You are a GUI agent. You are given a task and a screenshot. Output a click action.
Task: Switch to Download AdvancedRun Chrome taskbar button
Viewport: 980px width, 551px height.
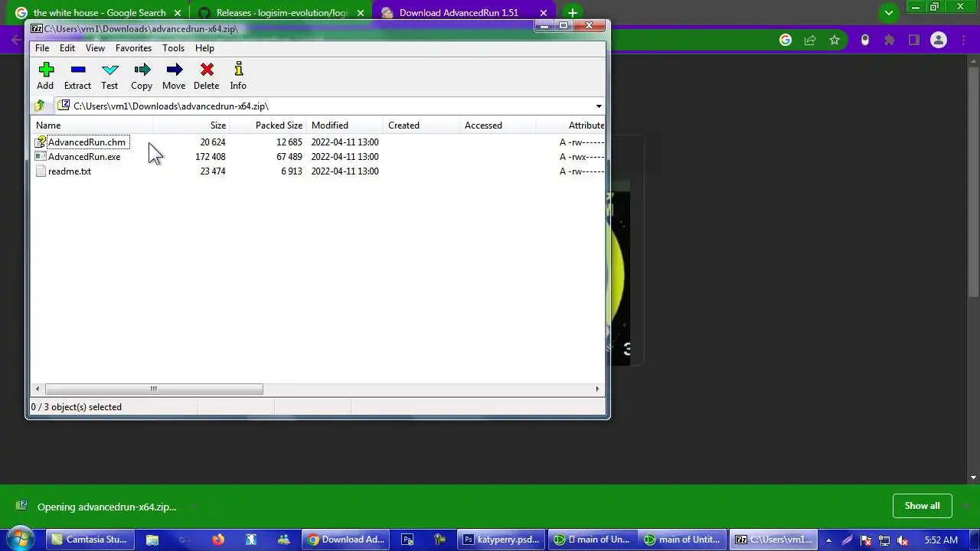point(346,540)
